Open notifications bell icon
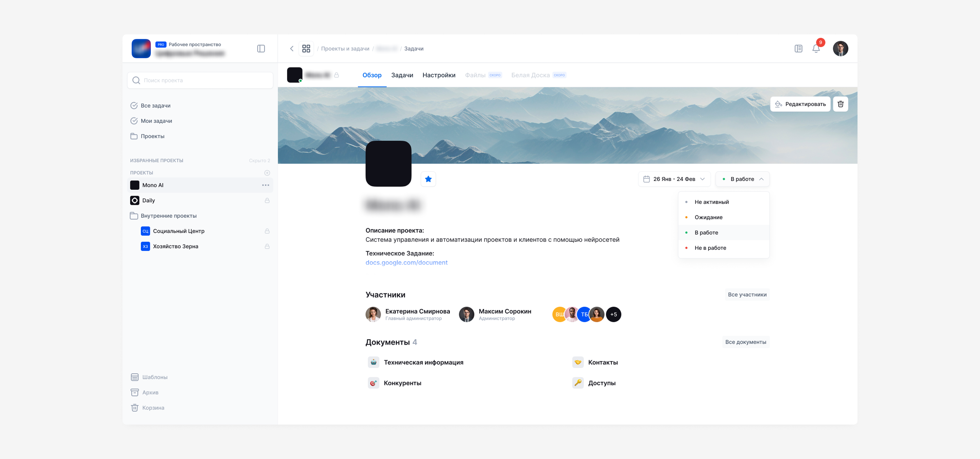Screen dimensions: 980x459 coord(816,49)
